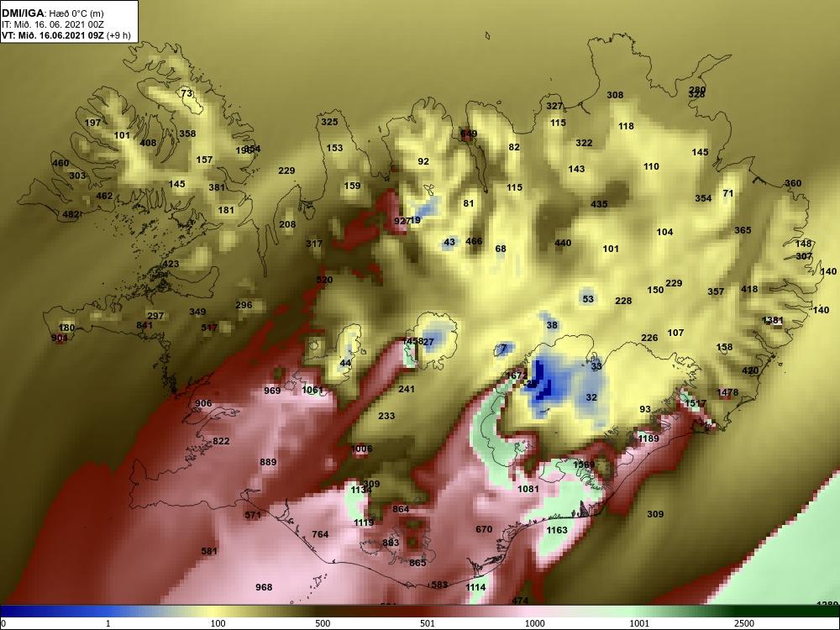The width and height of the screenshot is (840, 630).
Task: Click the legend label '1001'
Action: [639, 624]
